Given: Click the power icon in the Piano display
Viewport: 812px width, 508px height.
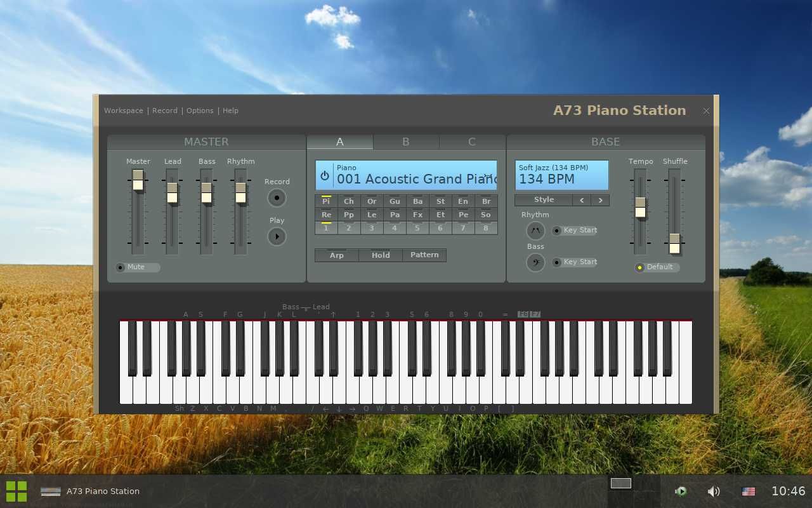Looking at the screenshot, I should point(325,176).
